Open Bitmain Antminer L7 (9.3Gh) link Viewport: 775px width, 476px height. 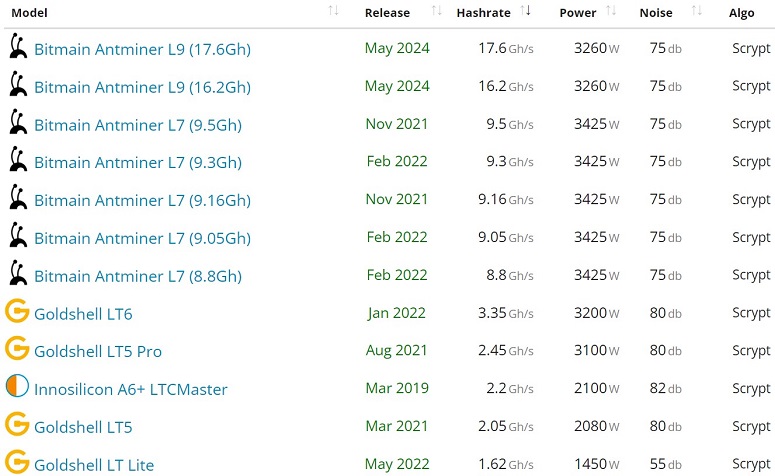[138, 162]
